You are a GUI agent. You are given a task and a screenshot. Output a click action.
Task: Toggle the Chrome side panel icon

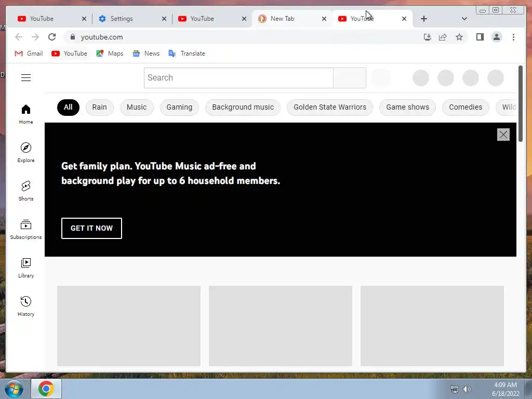tap(480, 37)
